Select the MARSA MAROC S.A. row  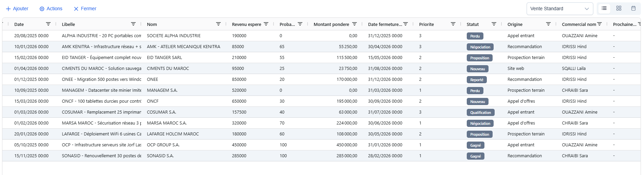[321, 123]
